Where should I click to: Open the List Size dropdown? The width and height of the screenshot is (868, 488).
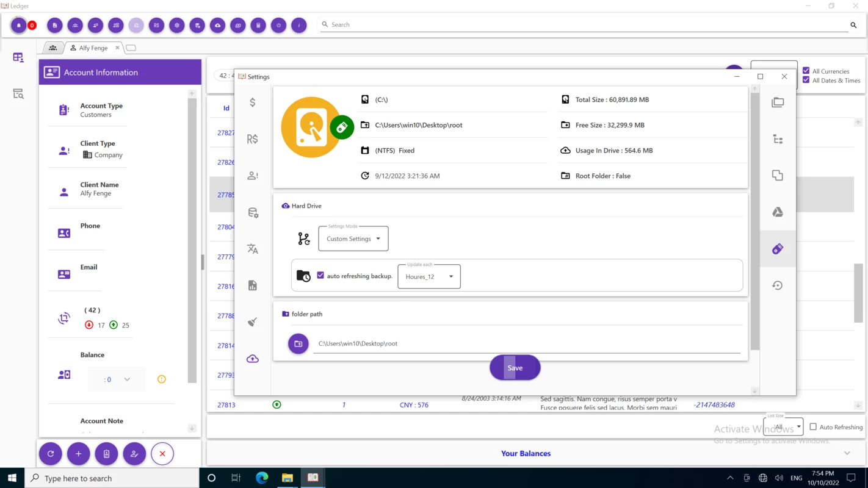pyautogui.click(x=783, y=426)
